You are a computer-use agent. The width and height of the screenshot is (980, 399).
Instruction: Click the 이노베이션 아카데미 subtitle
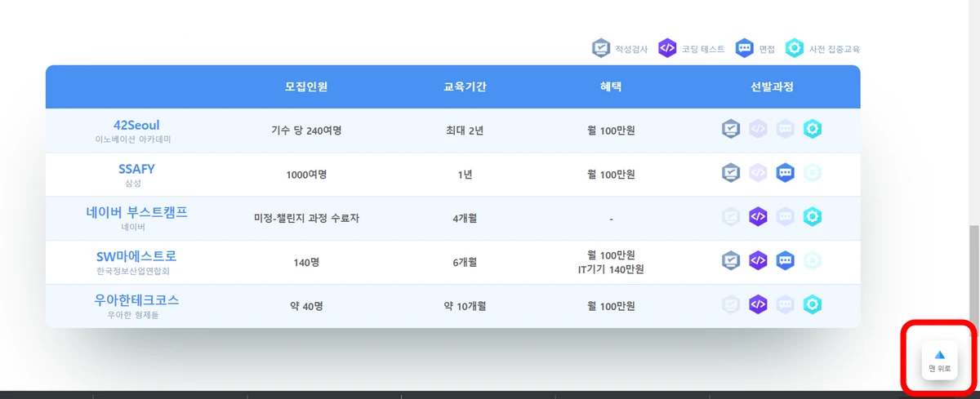tap(133, 140)
